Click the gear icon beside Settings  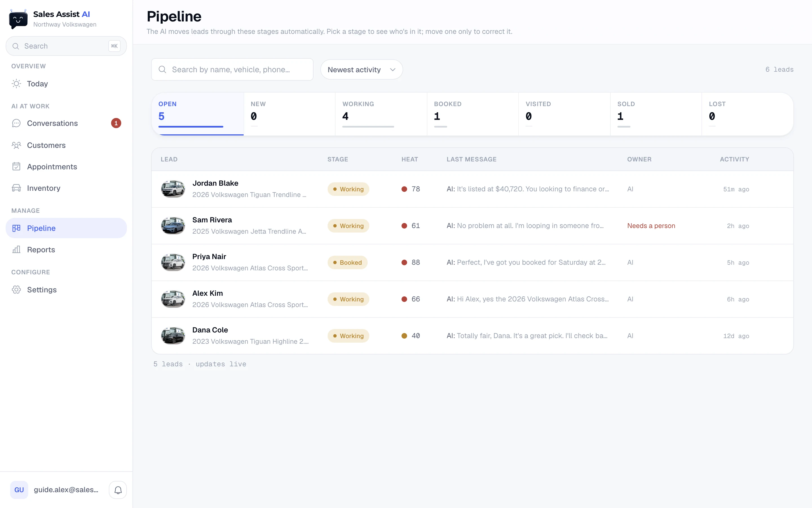tap(16, 290)
